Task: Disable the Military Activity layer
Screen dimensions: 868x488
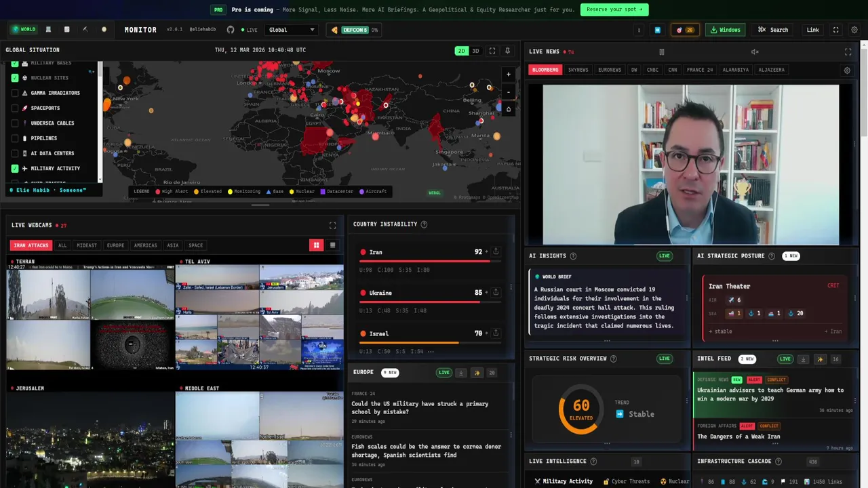Action: (x=15, y=168)
